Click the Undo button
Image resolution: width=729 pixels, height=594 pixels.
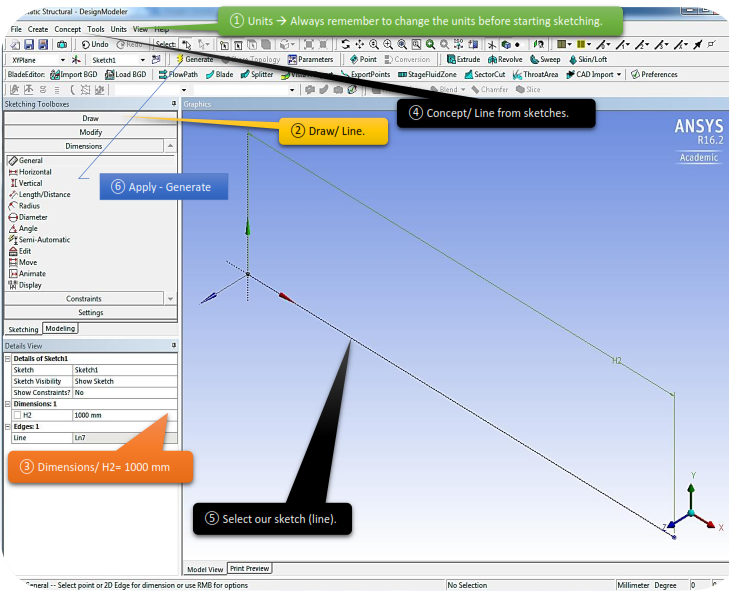[x=94, y=44]
